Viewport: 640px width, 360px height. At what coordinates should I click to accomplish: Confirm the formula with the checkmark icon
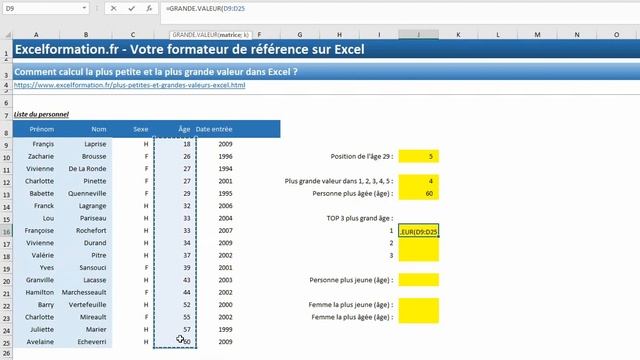(131, 8)
